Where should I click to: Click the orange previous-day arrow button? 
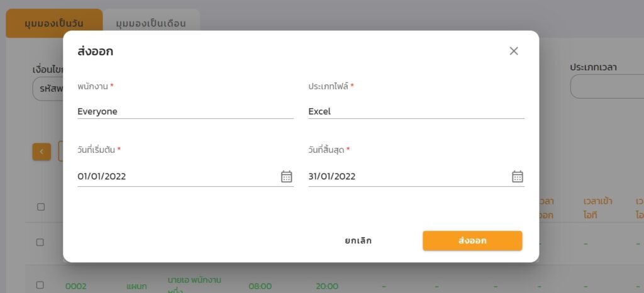[42, 152]
